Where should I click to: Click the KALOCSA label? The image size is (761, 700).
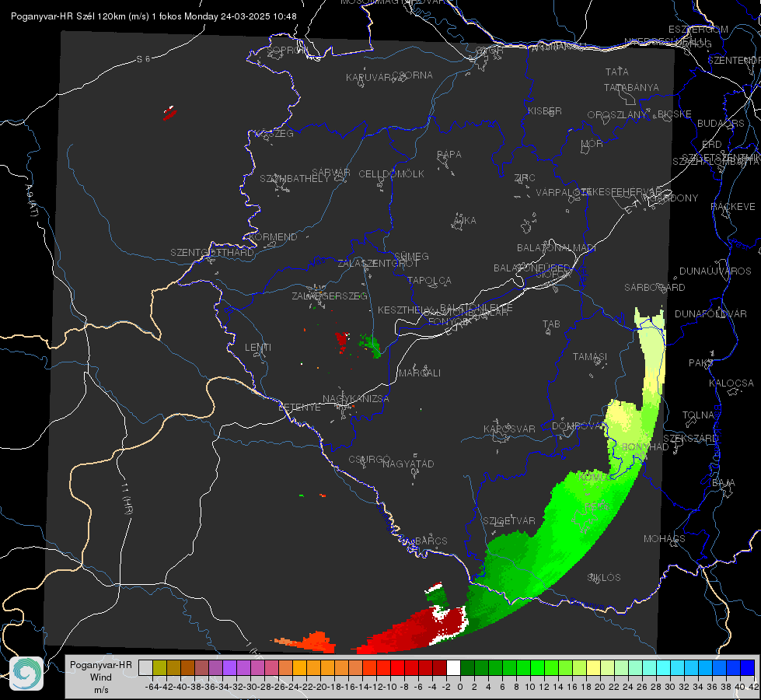tap(731, 383)
